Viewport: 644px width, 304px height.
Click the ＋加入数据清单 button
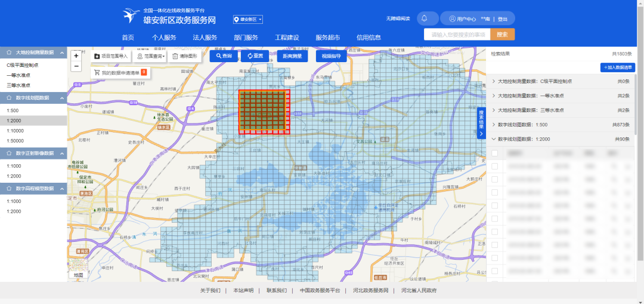pyautogui.click(x=618, y=67)
